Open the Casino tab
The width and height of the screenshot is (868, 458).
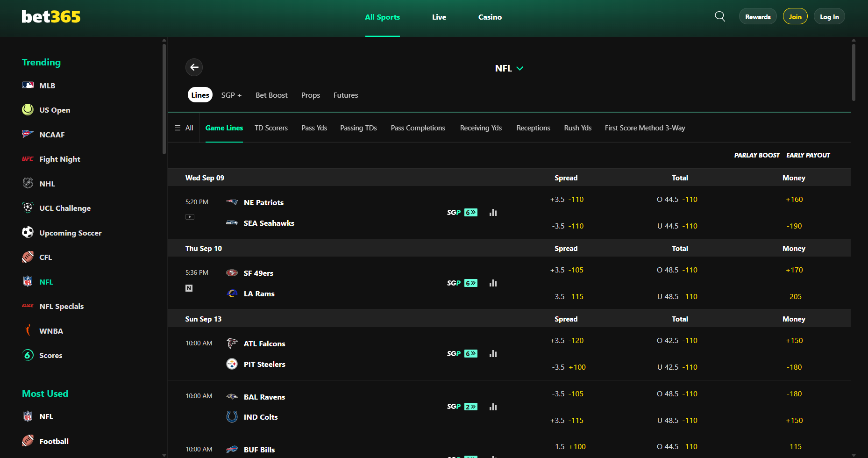[x=490, y=17]
